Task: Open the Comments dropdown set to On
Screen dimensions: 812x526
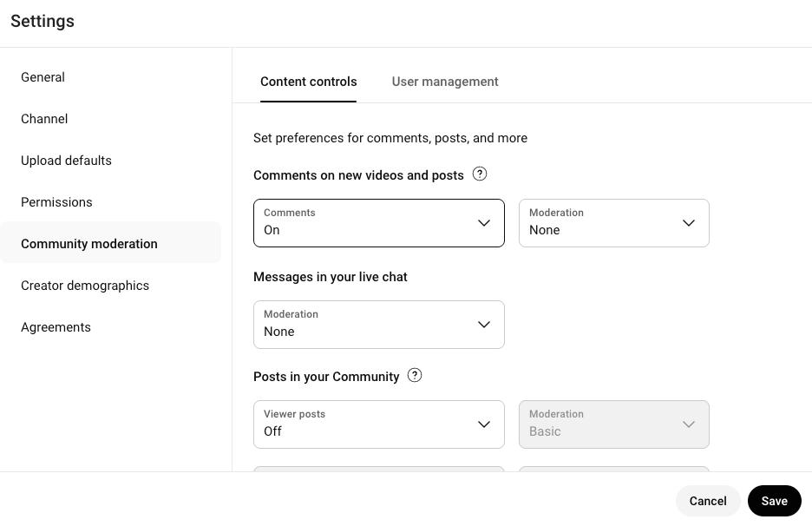Action: tap(379, 223)
